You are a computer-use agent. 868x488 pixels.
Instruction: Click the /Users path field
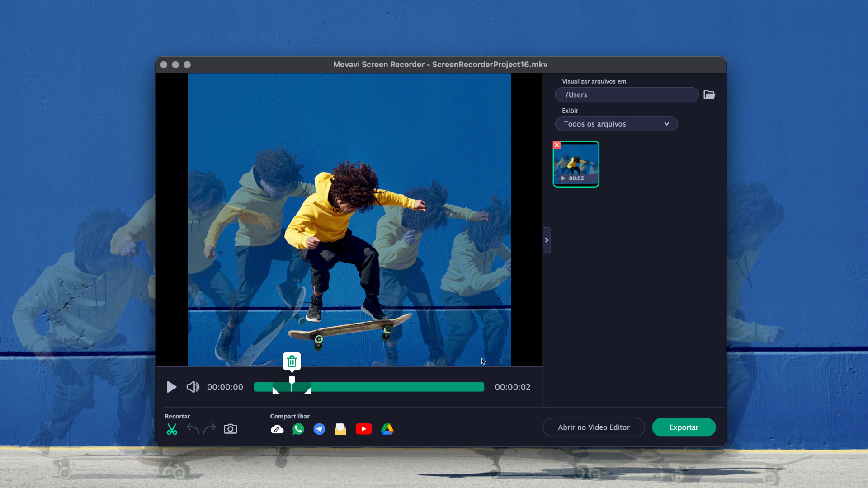pyautogui.click(x=627, y=95)
